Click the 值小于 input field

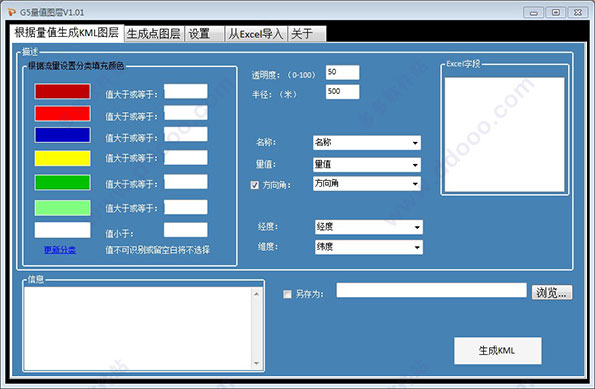[186, 230]
